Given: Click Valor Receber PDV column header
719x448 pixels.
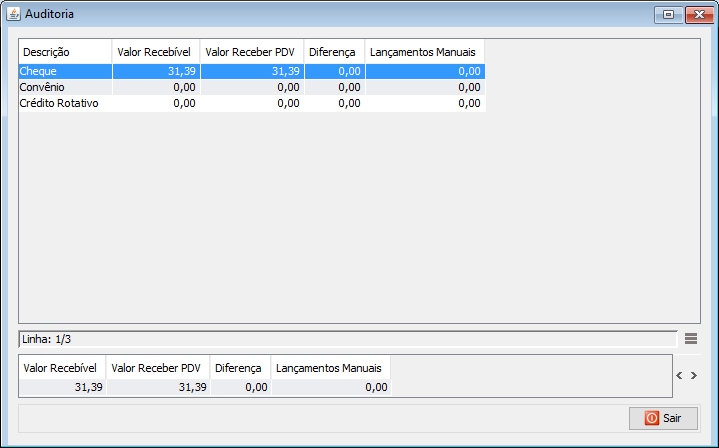Looking at the screenshot, I should tap(251, 52).
